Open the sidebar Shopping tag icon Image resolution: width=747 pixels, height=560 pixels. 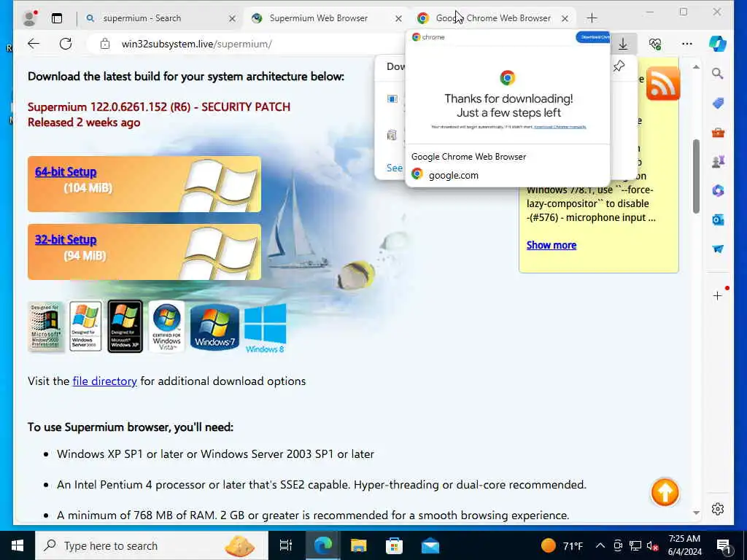718,103
